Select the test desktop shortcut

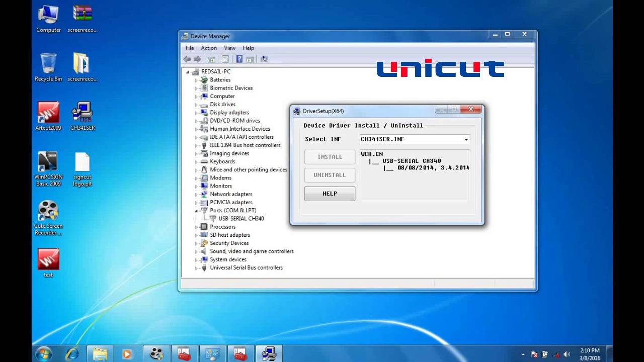(48, 263)
